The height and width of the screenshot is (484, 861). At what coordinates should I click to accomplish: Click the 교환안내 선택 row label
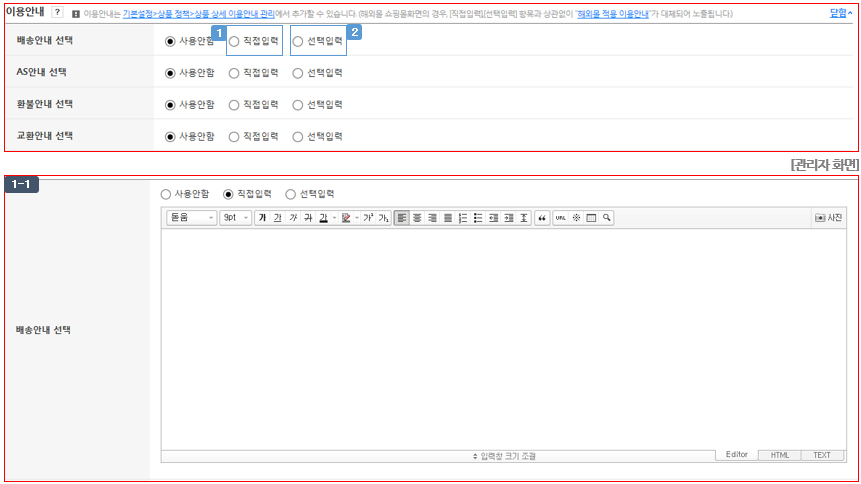point(44,136)
